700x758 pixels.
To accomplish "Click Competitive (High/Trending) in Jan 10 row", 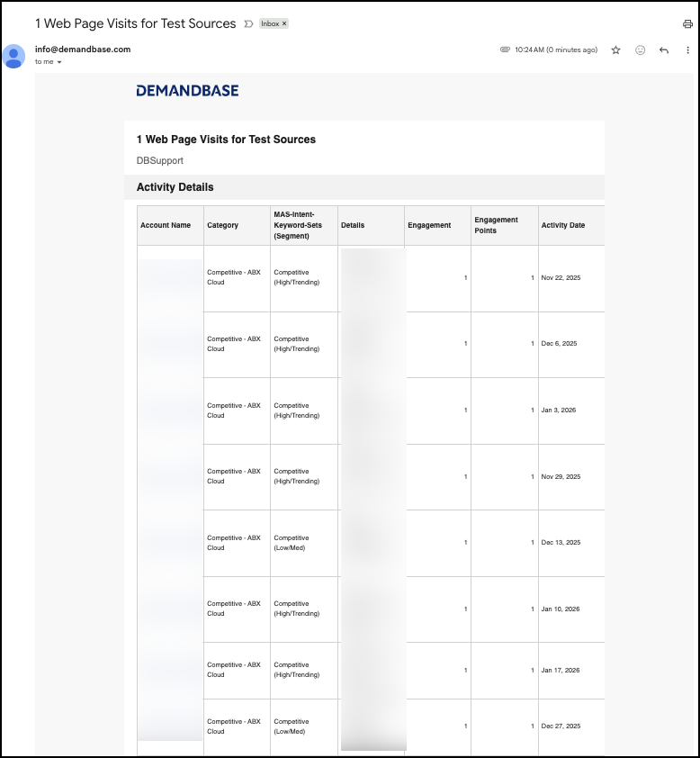I will click(297, 609).
